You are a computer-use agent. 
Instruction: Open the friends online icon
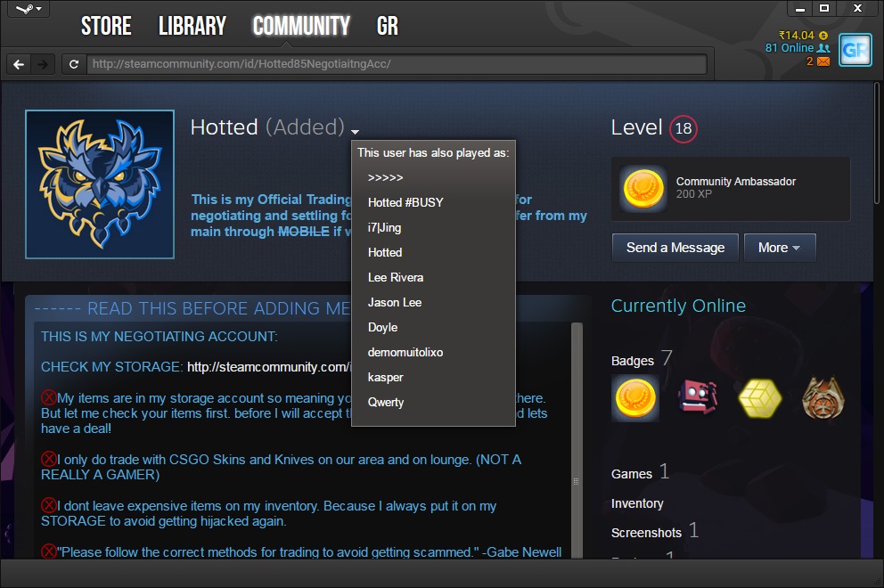[823, 48]
